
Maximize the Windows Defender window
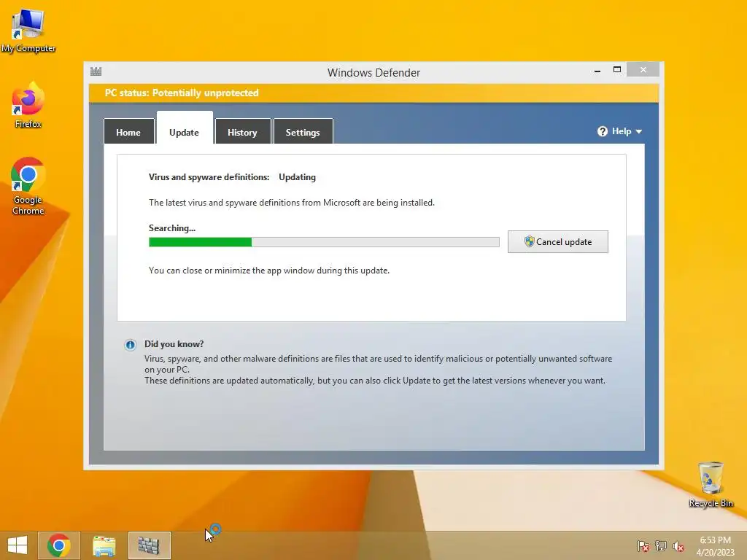617,69
